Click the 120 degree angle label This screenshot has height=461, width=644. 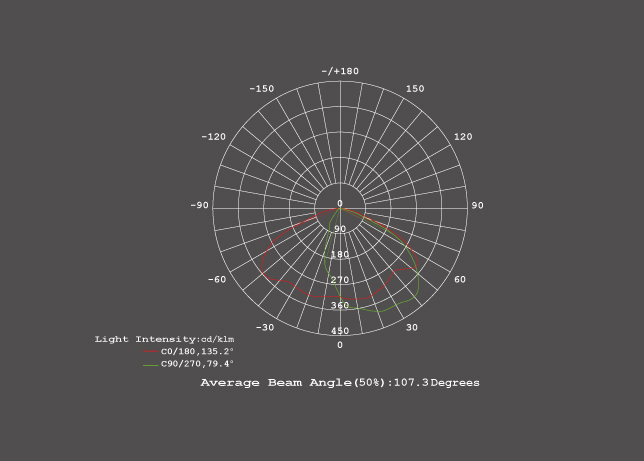[x=463, y=137]
